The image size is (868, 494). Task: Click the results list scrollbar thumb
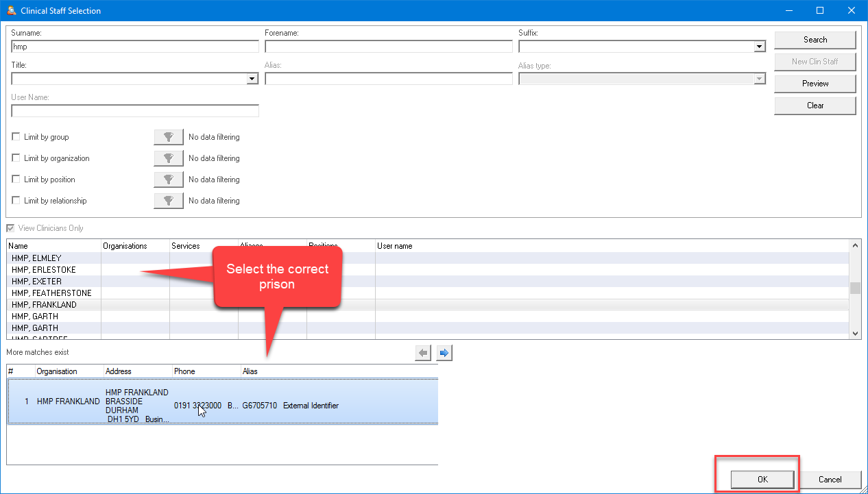point(855,288)
